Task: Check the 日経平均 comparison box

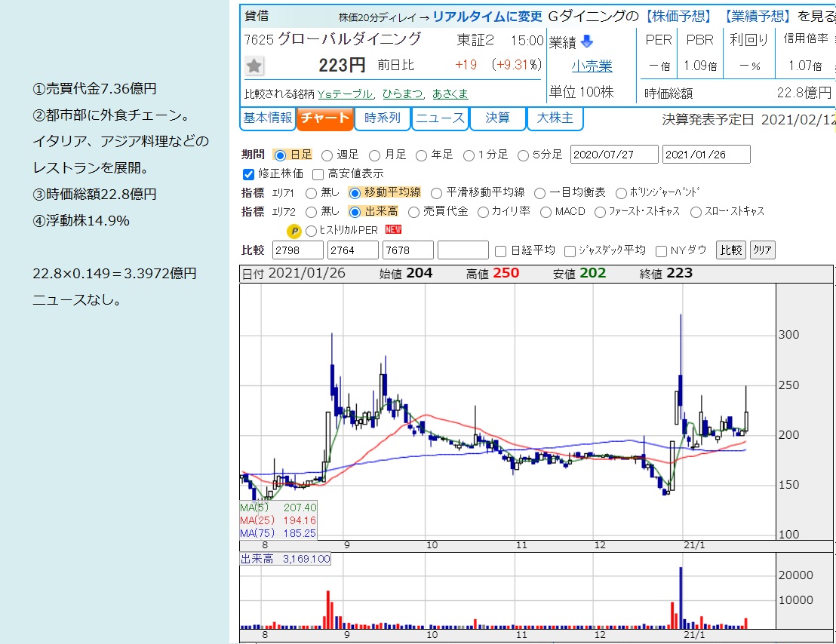Action: [x=501, y=251]
